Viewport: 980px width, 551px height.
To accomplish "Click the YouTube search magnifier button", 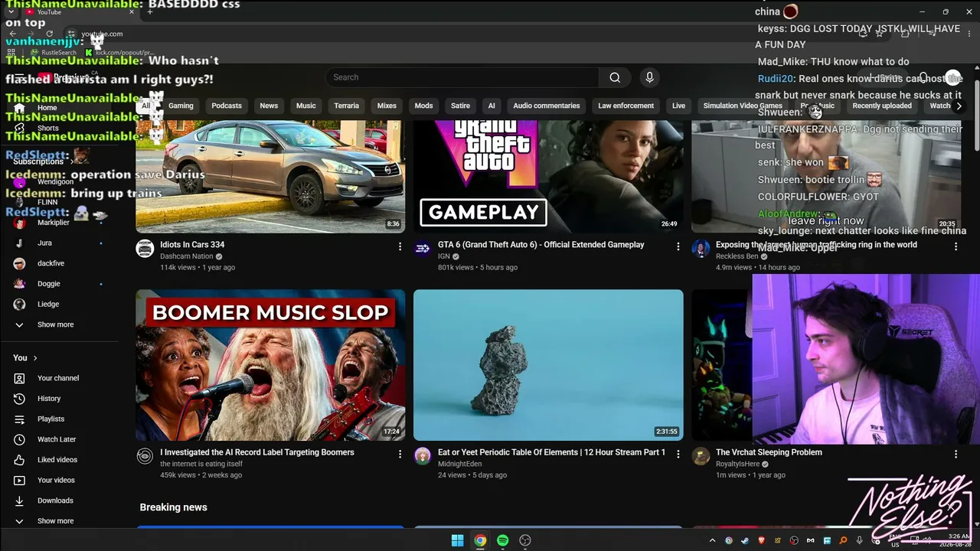I will [615, 77].
